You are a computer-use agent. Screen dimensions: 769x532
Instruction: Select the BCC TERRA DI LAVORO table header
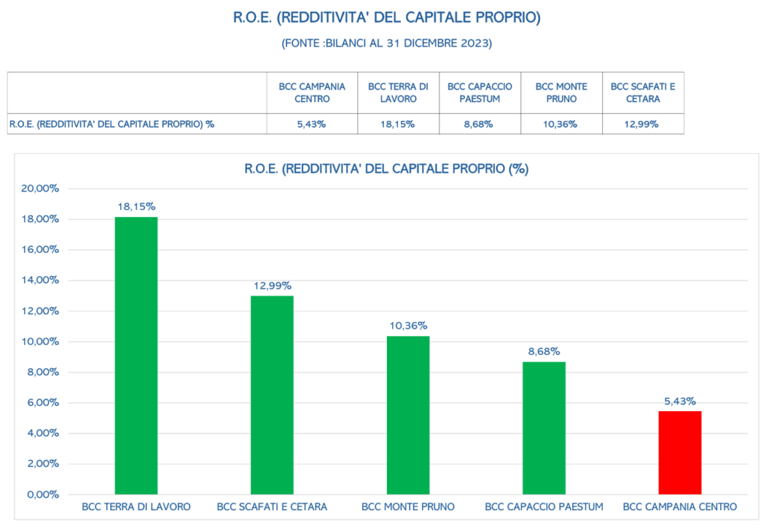click(398, 92)
